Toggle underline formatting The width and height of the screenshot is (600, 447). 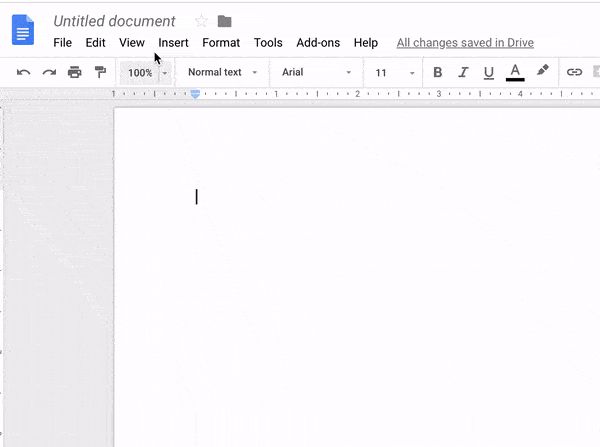[x=489, y=73]
